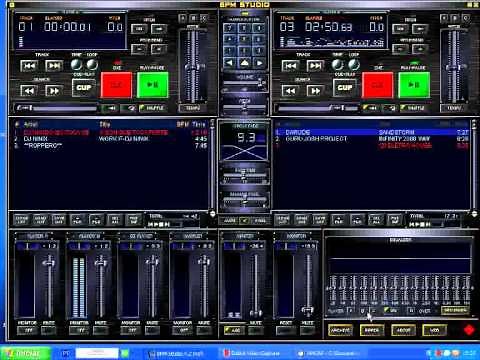The image size is (480, 360).
Task: Click right playlist scroll-down arrow
Action: click(x=474, y=214)
